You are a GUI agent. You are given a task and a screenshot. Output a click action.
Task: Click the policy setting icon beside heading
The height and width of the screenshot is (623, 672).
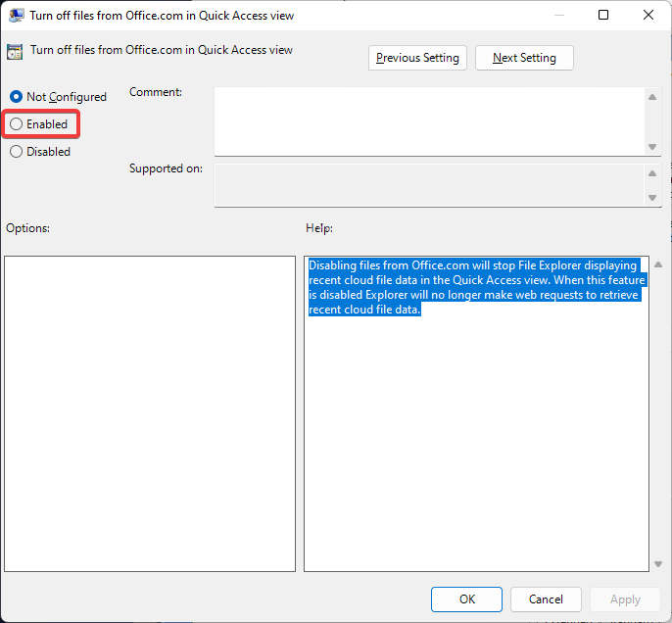click(15, 52)
